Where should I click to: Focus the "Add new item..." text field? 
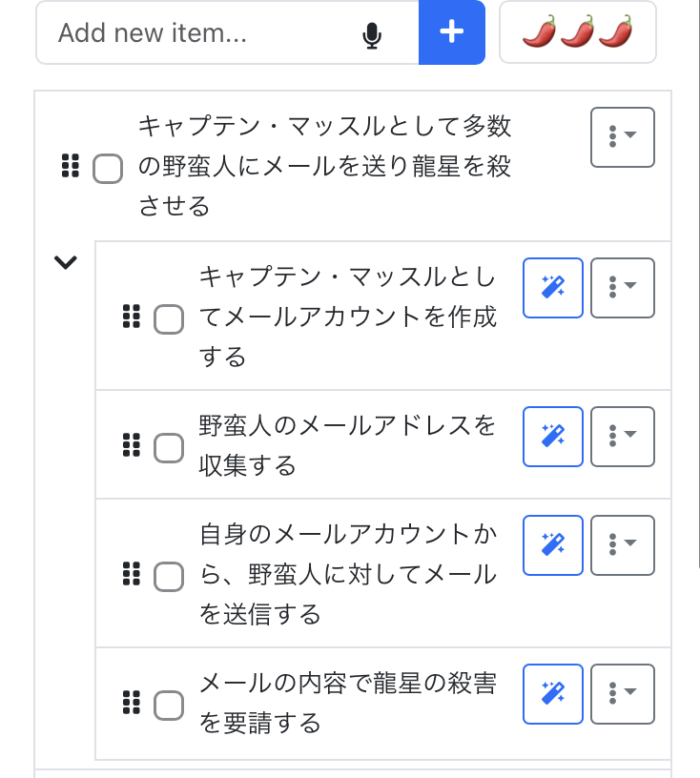point(200,33)
